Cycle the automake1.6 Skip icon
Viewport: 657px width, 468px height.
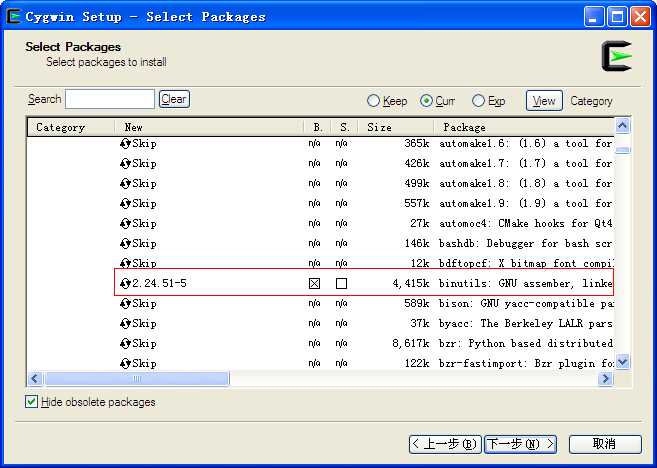coord(125,144)
